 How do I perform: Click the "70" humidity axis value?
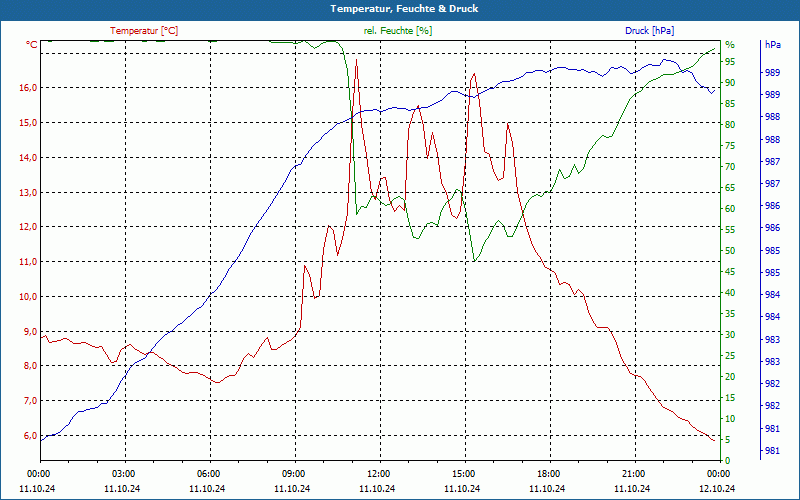730,167
